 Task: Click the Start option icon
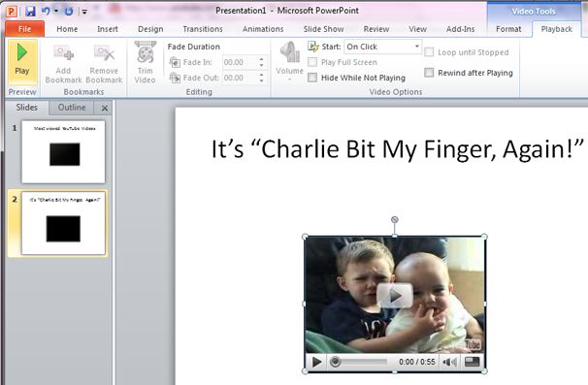(x=313, y=47)
